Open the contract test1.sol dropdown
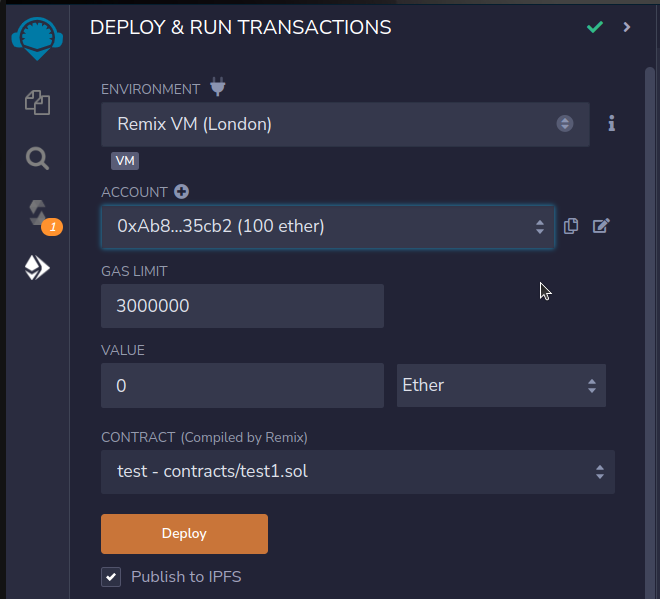Viewport: 660px width, 599px height. [358, 471]
